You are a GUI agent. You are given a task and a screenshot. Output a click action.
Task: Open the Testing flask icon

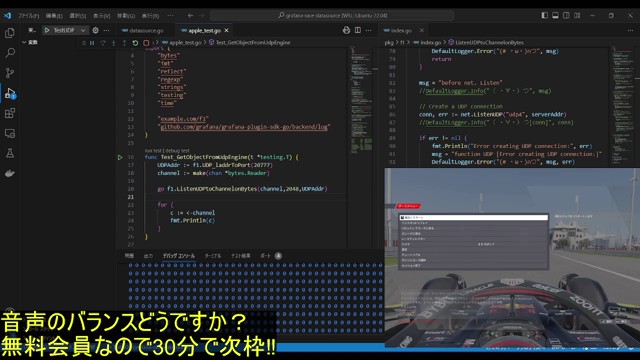10,153
